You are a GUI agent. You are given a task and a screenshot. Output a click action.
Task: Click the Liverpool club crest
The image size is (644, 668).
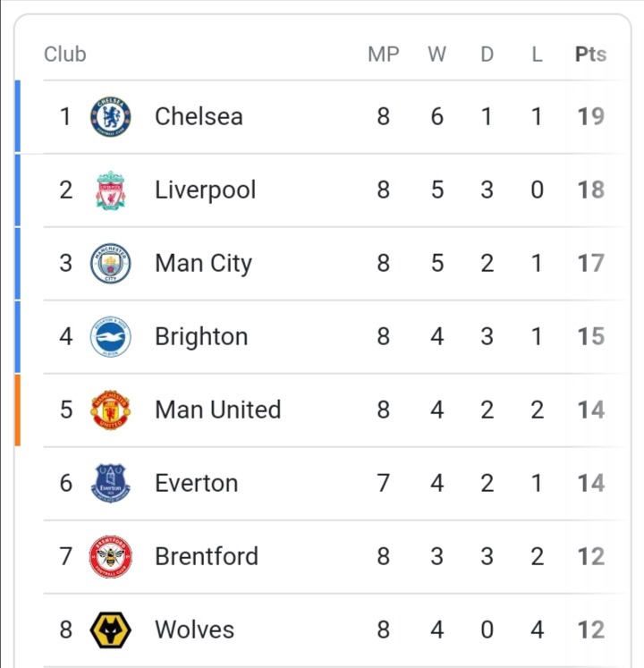point(110,190)
